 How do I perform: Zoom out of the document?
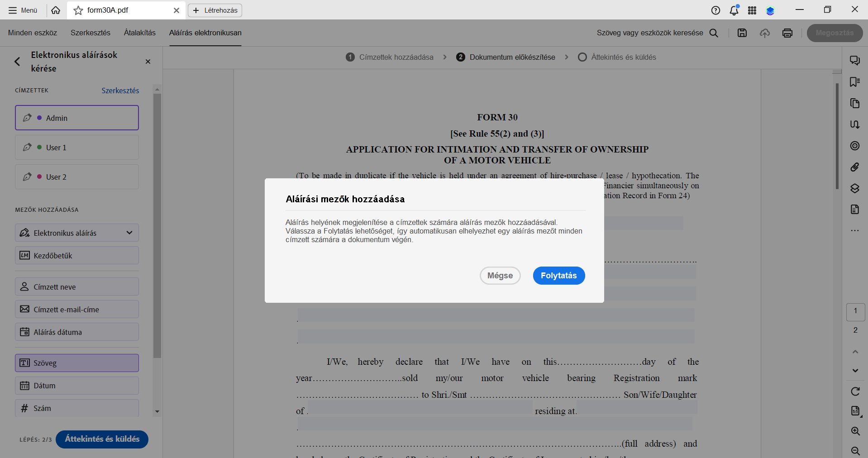click(x=855, y=451)
